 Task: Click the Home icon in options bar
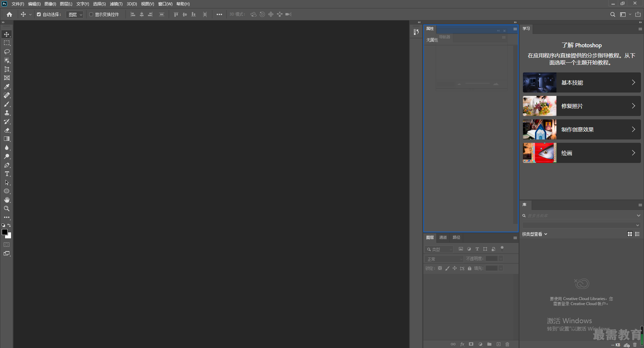click(9, 14)
